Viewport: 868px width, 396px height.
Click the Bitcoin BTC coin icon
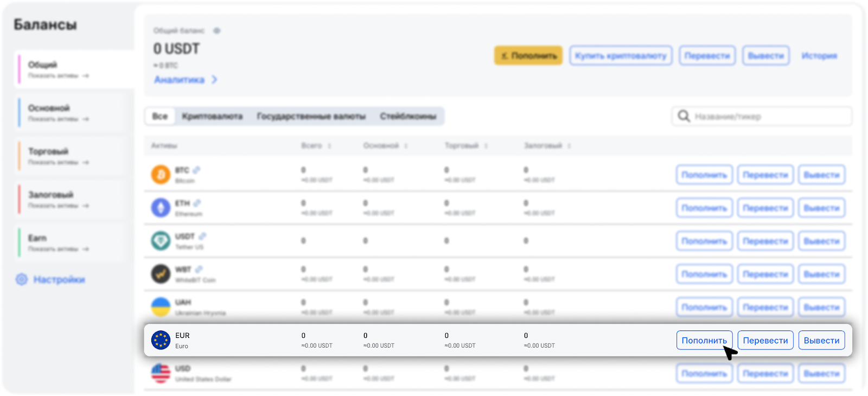click(x=161, y=175)
